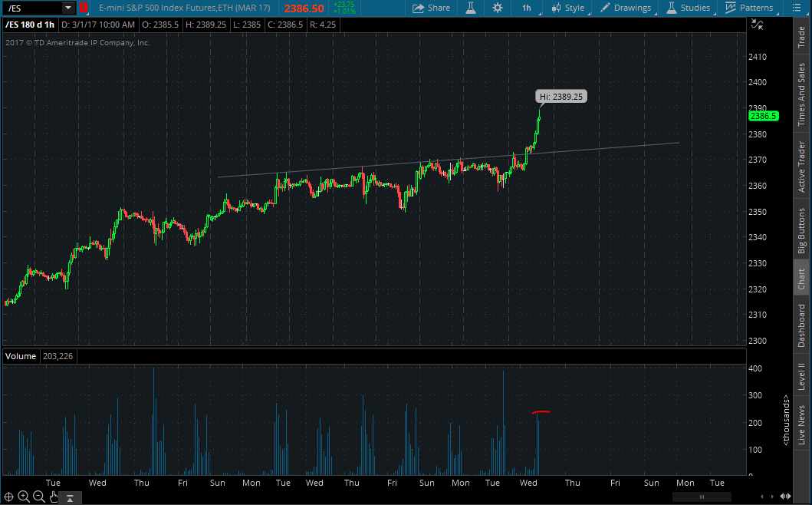Switch to the Trade side tab

tap(801, 36)
